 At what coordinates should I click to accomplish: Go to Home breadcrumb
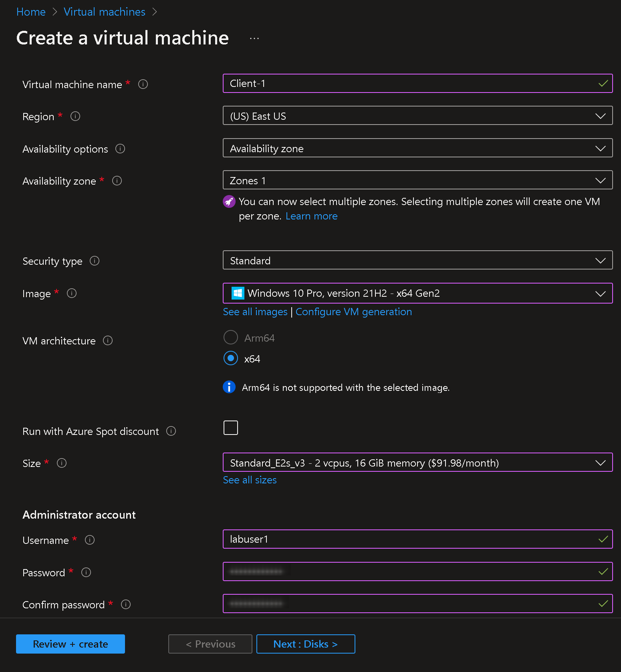click(31, 12)
